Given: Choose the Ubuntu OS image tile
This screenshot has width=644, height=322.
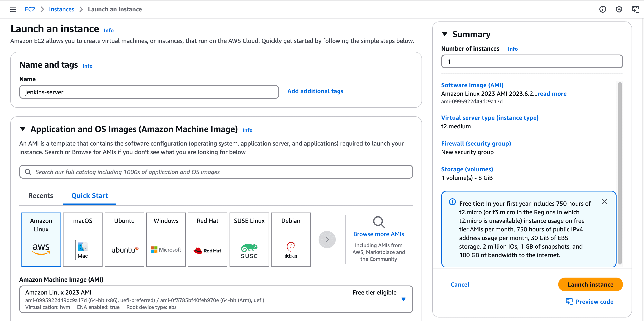Looking at the screenshot, I should coord(124,239).
